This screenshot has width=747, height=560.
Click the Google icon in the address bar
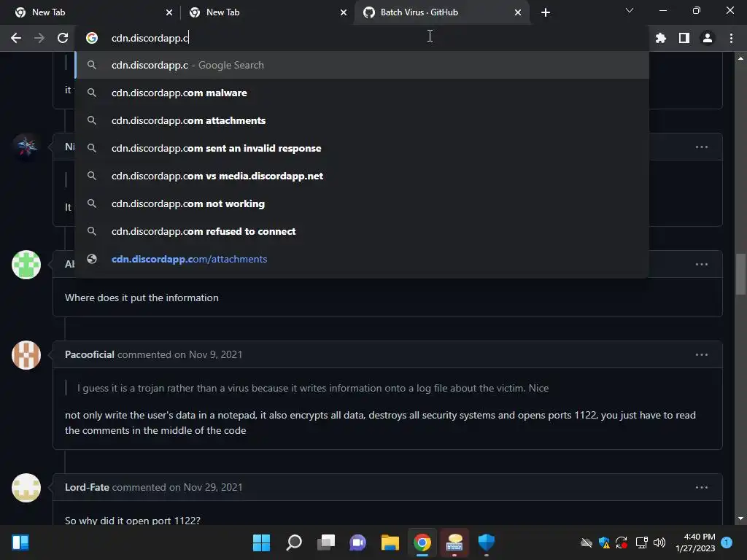tap(92, 38)
